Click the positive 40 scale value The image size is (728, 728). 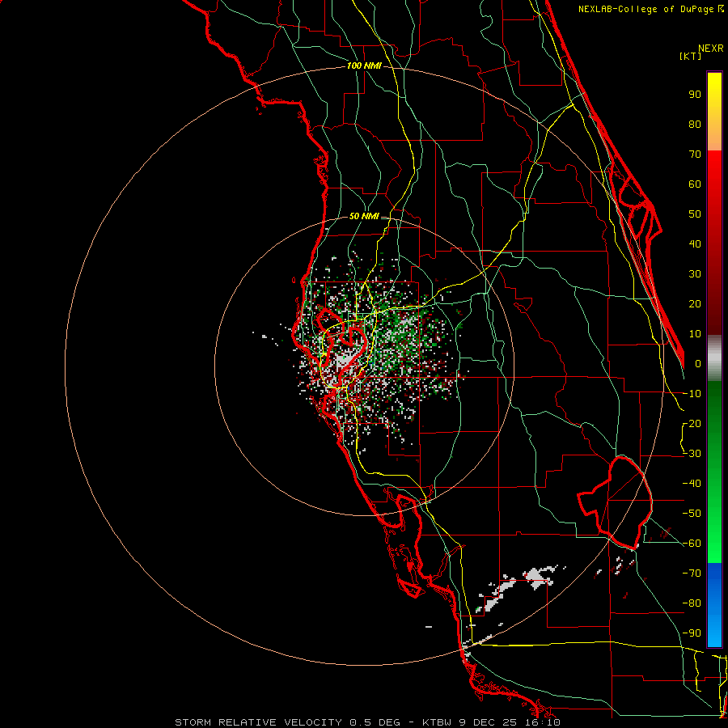tap(695, 243)
